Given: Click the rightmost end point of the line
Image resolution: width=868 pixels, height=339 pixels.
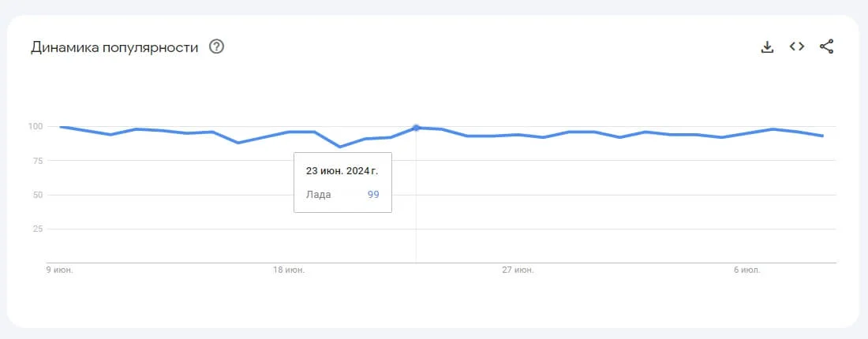Looking at the screenshot, I should click(823, 136).
